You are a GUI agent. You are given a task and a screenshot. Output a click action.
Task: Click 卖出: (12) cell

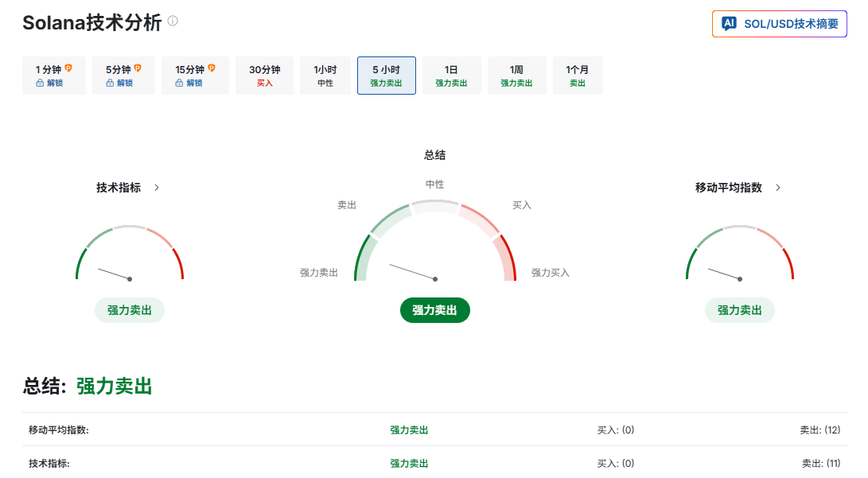pos(820,429)
